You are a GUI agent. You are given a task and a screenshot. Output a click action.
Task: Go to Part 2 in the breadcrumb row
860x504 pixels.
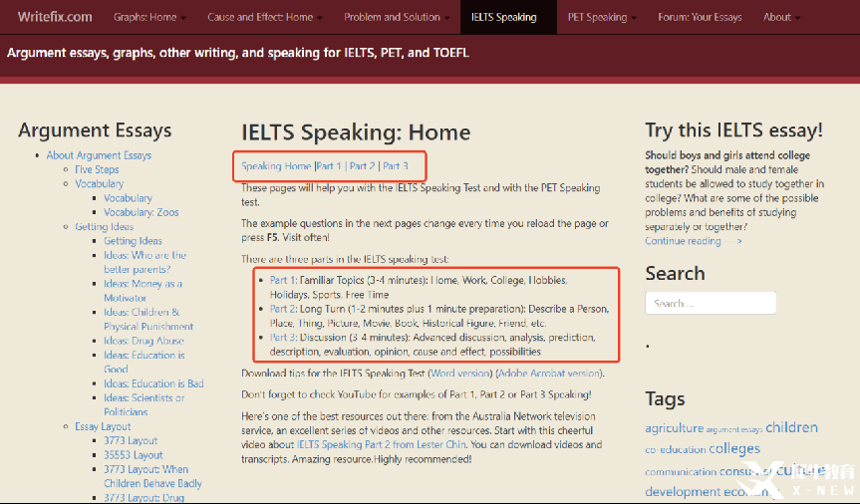pos(362,165)
